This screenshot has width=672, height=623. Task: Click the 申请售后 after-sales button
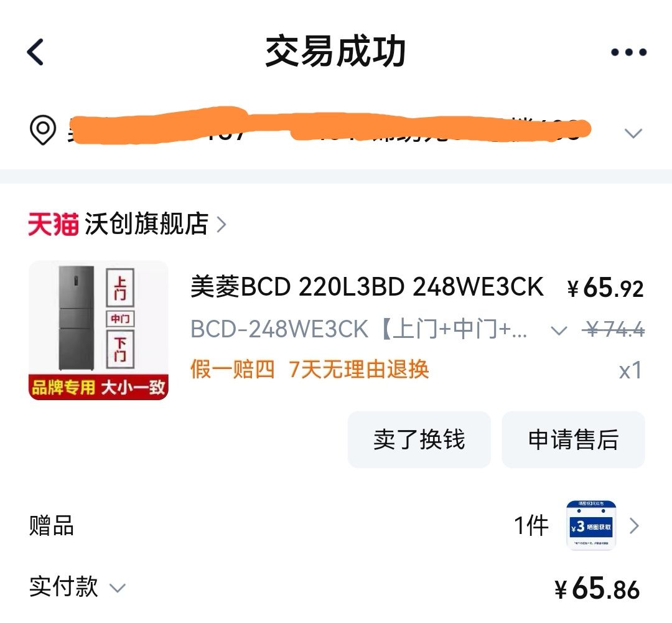pyautogui.click(x=574, y=439)
